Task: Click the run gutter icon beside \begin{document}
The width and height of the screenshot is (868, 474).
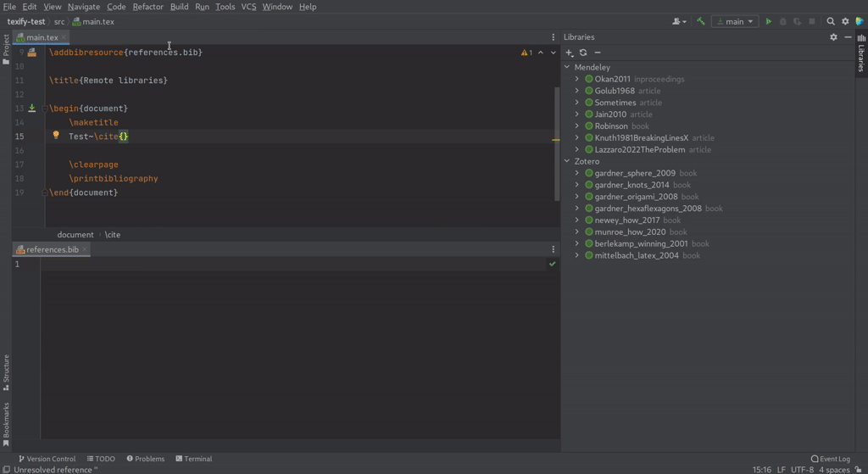Action: coord(32,109)
